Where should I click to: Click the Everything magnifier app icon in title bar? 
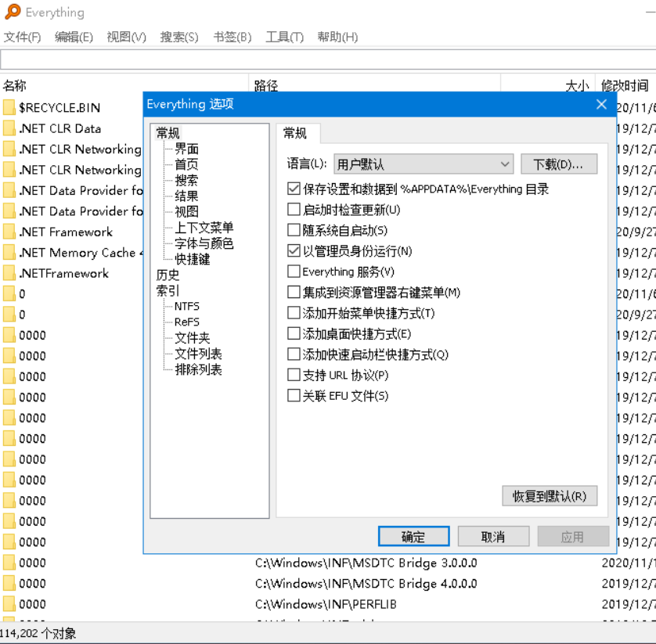tap(12, 13)
